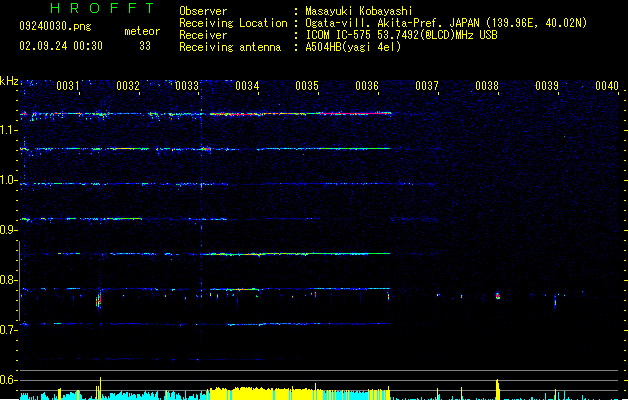The height and width of the screenshot is (400, 629).
Task: Click the antenna A504HB(yagi 4el) text
Action: tap(353, 47)
